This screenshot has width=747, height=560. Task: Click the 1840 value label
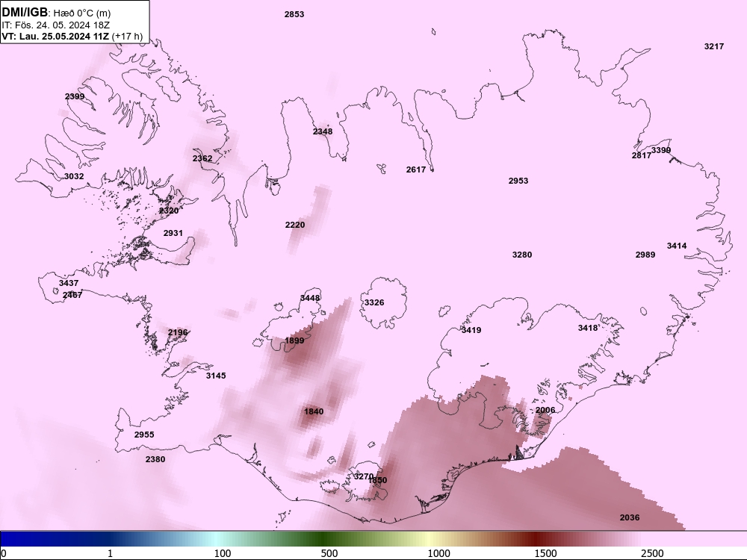coord(314,411)
